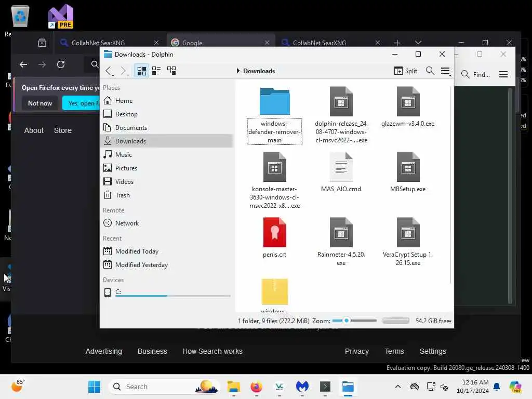Screen dimensions: 532x399
Task: Switch Dolphin to Icons view mode
Action: pos(141,71)
